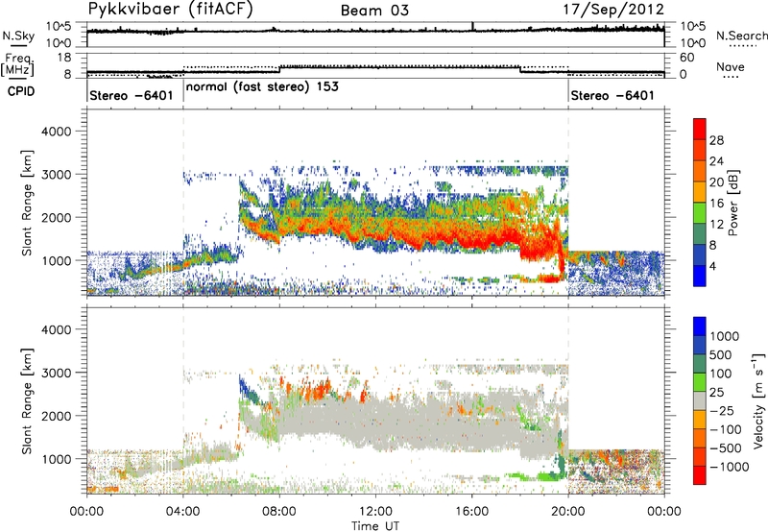Click the "2000" tick of the velocity panel
Image resolution: width=768 pixels, height=532 pixels.
point(59,416)
